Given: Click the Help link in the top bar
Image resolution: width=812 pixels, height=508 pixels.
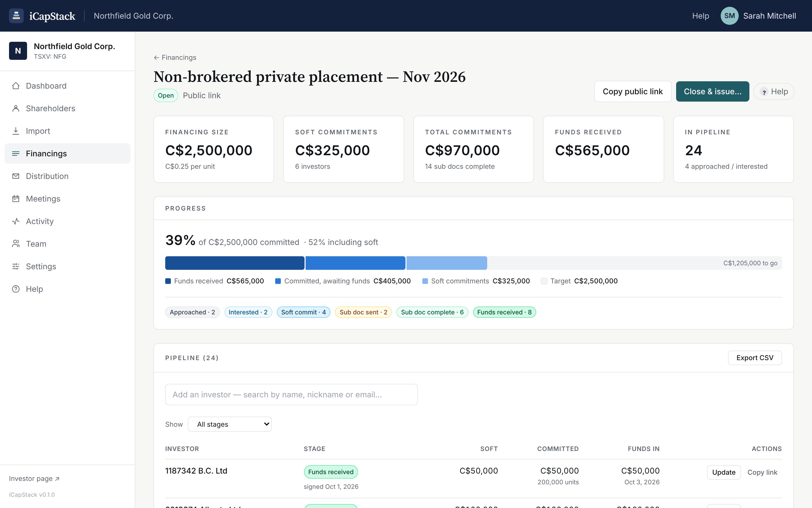Looking at the screenshot, I should [x=701, y=16].
